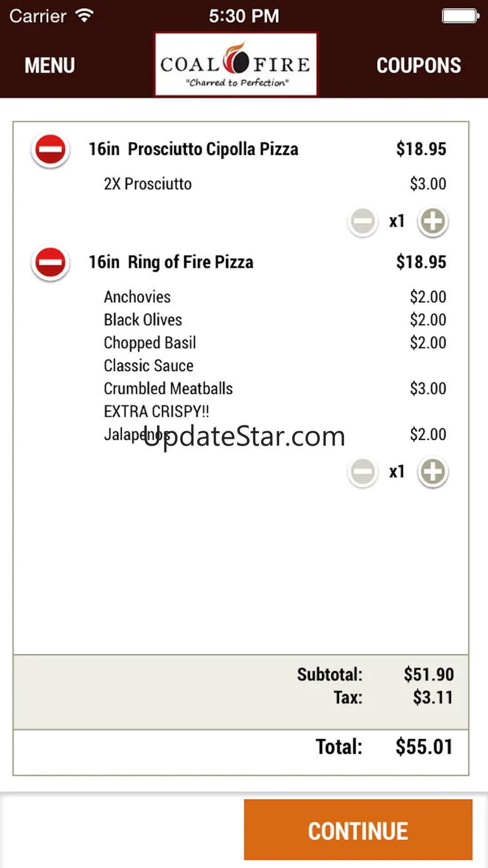
Task: Remove the Ring of Fire Pizza item
Action: point(50,263)
